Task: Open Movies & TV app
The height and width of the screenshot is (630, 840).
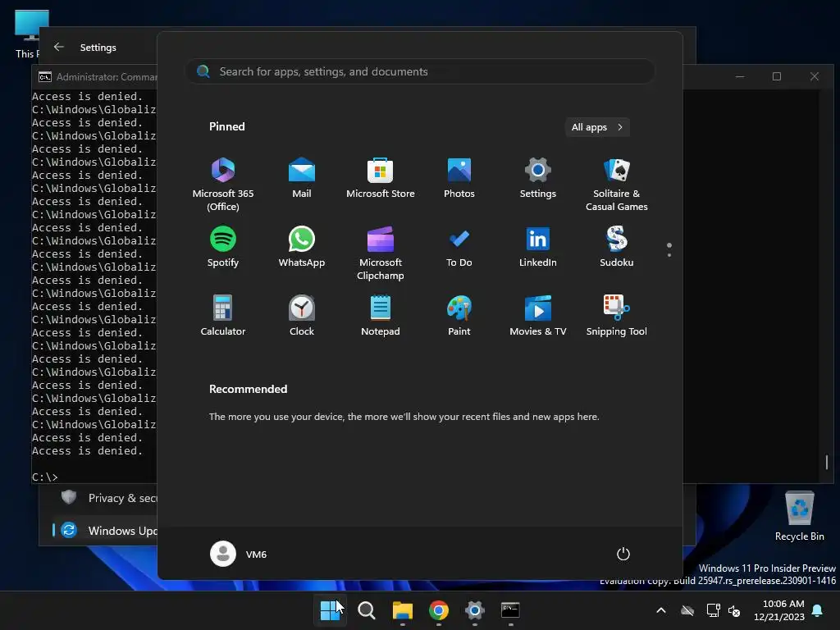Action: (538, 316)
